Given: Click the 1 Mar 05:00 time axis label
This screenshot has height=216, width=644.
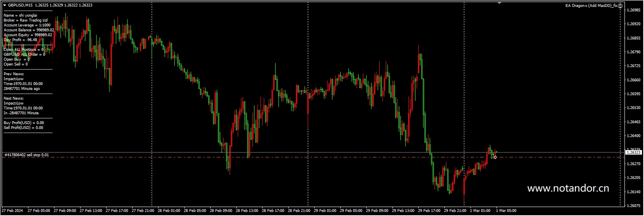Looking at the screenshot, I should tap(506, 211).
